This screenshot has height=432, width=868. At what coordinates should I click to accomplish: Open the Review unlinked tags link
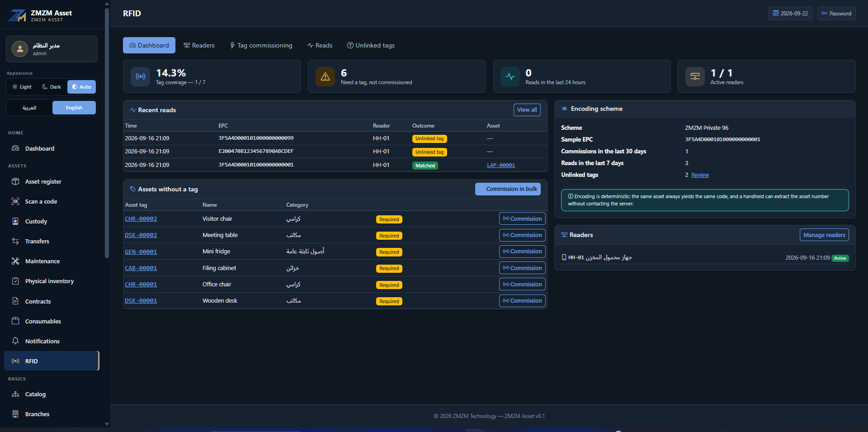coord(700,175)
